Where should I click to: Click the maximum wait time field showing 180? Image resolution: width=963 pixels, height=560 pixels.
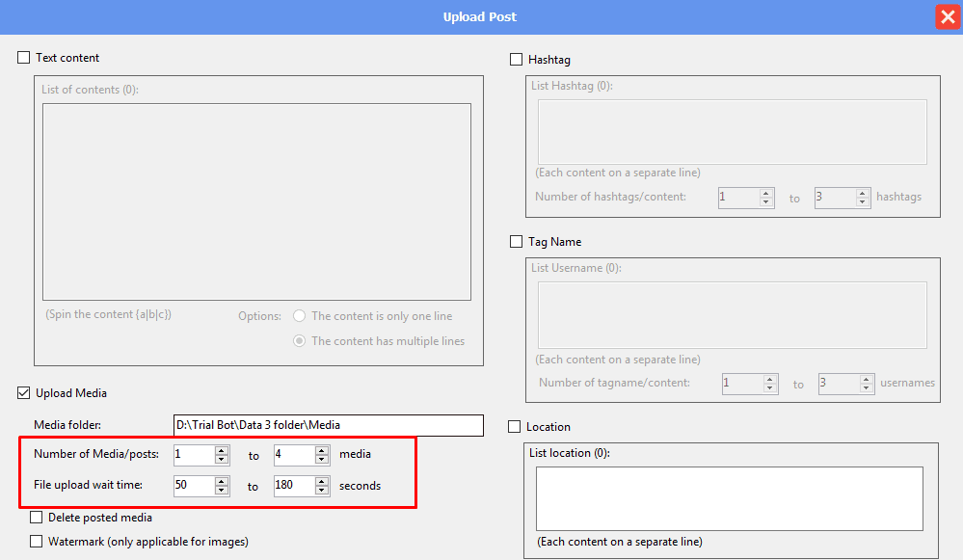(293, 486)
